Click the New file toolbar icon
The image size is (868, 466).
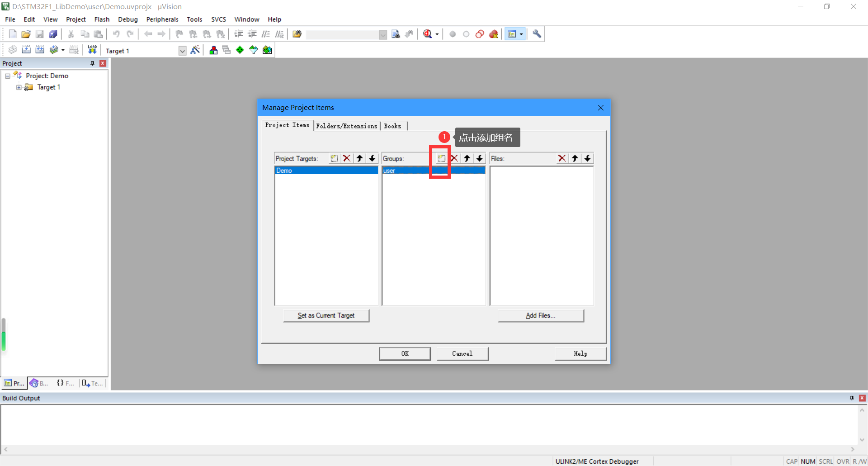pos(13,34)
